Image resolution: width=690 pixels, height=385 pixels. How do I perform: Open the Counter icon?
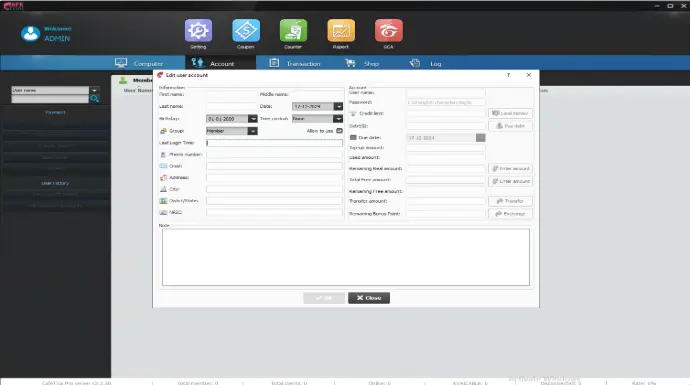pos(293,30)
